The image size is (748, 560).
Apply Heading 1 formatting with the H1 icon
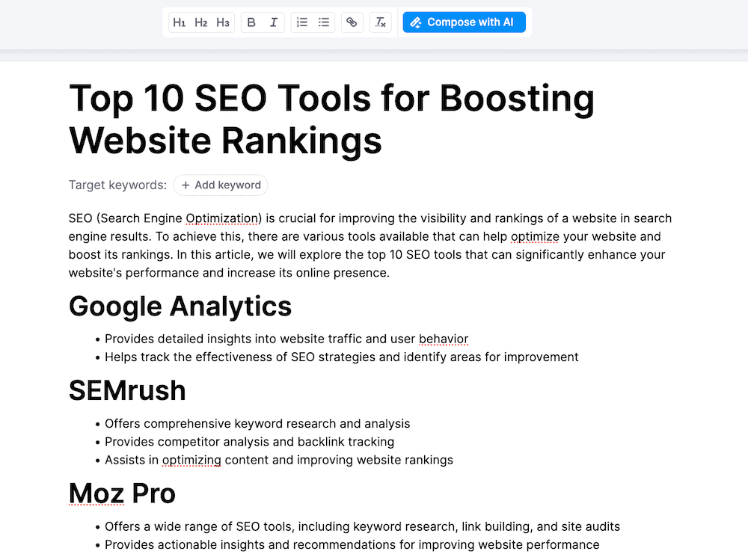click(x=180, y=22)
